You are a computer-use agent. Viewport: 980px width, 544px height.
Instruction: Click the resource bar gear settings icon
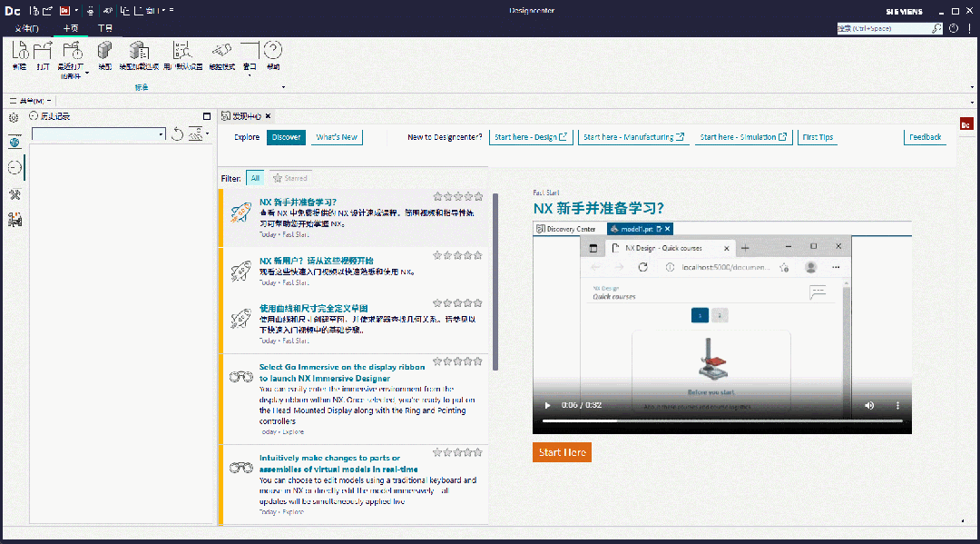(x=14, y=117)
